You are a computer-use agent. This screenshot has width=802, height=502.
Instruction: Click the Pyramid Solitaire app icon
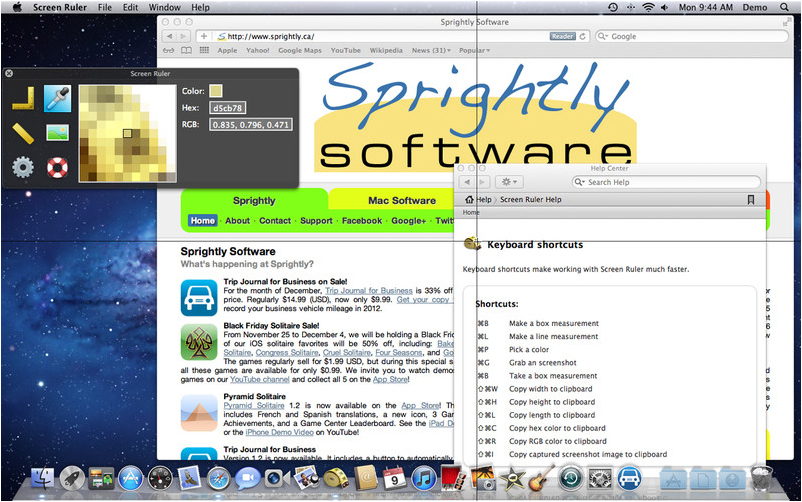point(199,413)
